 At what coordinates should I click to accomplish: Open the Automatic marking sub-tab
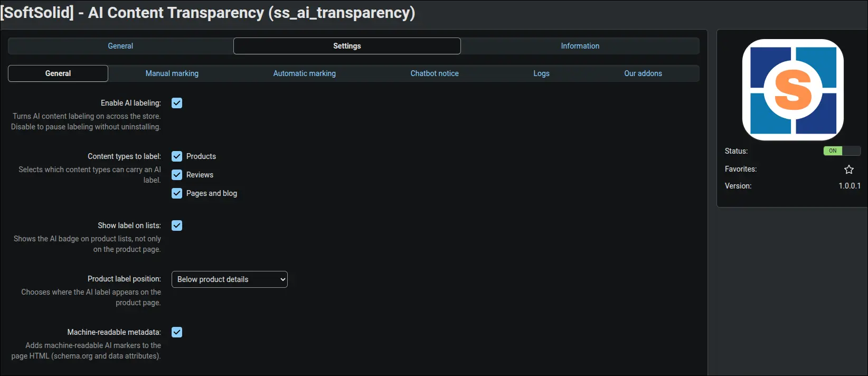(304, 73)
